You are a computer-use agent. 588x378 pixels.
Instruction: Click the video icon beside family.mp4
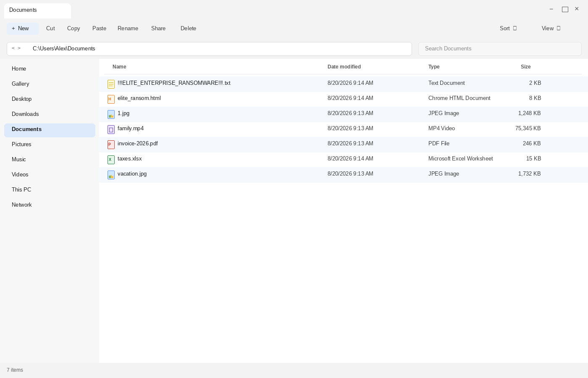pos(111,130)
